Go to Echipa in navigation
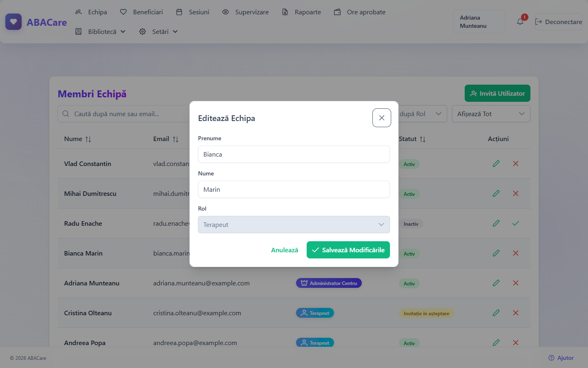This screenshot has width=588, height=368. pos(91,12)
